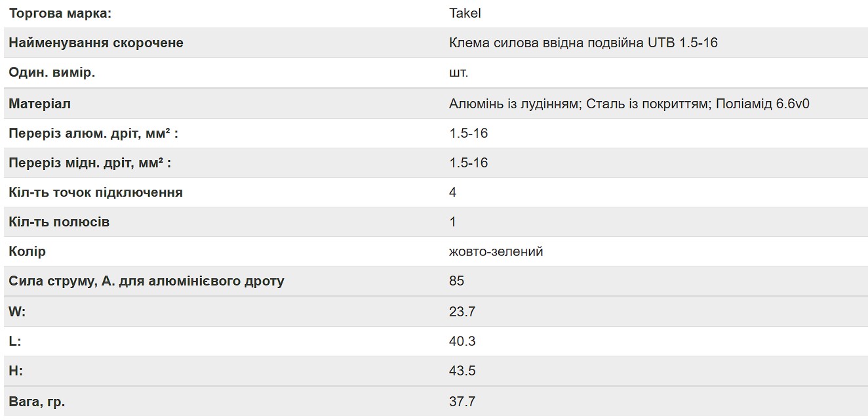
Task: Select the W value 23.7
Action: coord(462,312)
